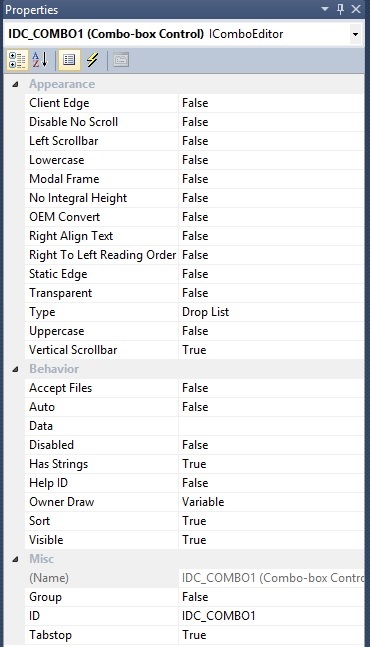The image size is (370, 647).
Task: Click the empty Data value field
Action: 271,426
